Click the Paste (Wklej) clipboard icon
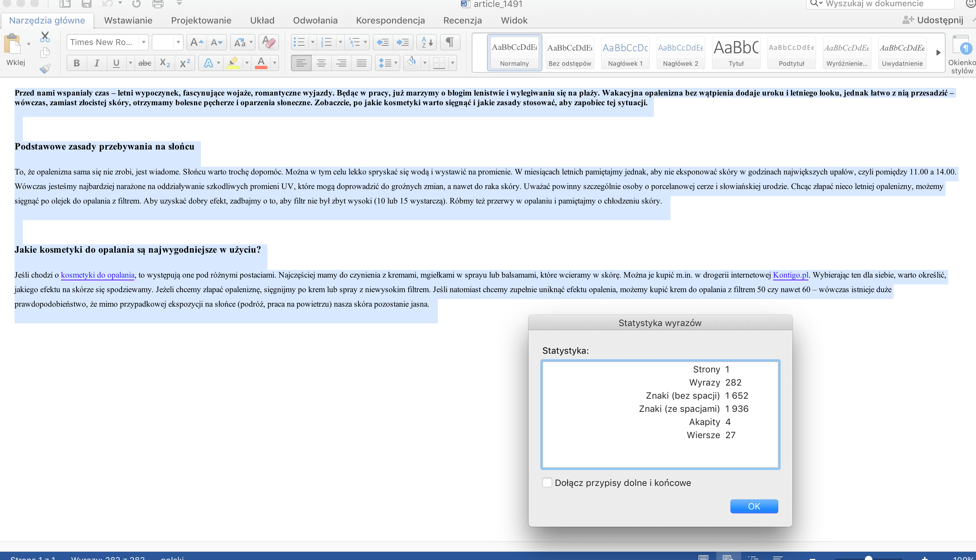Viewport: 976px width, 560px height. (x=13, y=44)
